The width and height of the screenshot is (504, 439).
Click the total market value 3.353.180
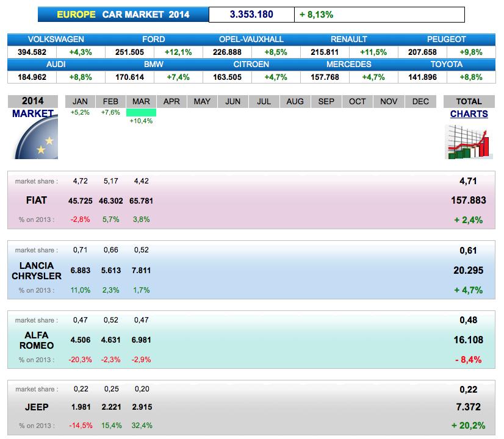click(x=251, y=15)
